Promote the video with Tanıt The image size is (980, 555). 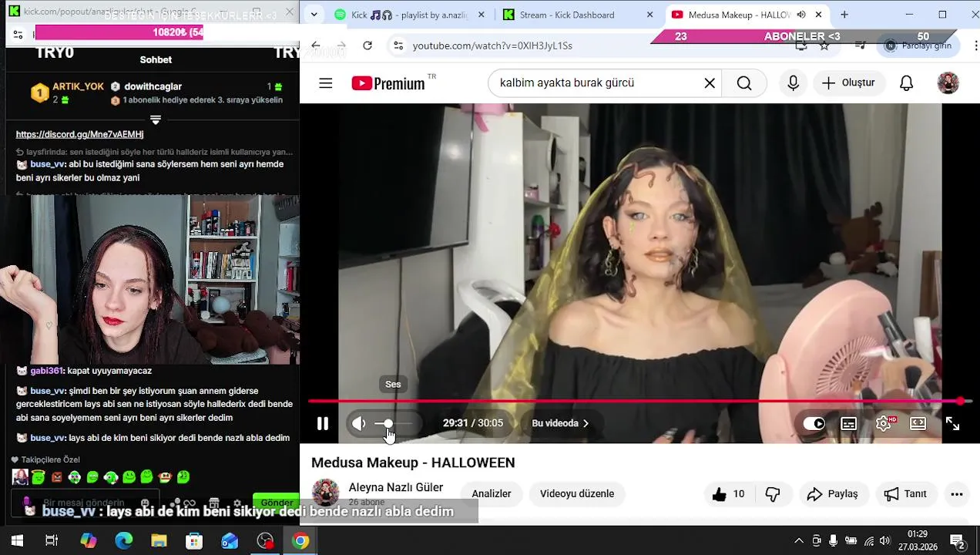(905, 494)
